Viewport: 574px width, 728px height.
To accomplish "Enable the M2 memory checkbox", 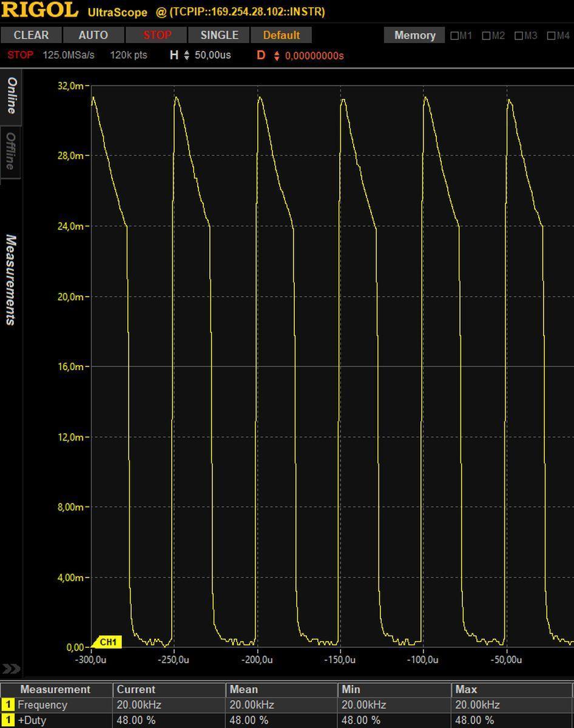I will [x=487, y=36].
